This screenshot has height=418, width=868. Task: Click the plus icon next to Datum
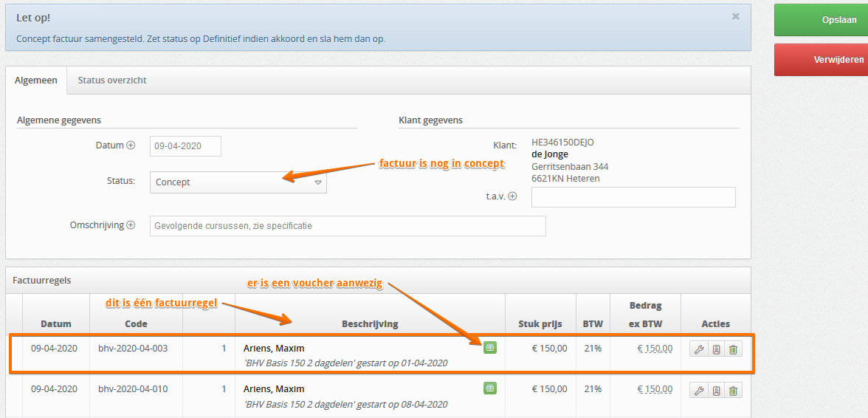click(x=131, y=145)
